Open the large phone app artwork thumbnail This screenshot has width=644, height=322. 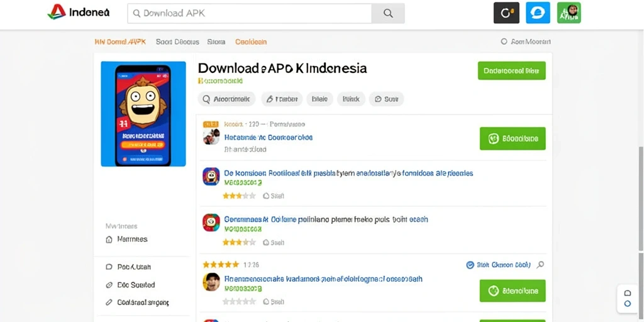pos(143,114)
